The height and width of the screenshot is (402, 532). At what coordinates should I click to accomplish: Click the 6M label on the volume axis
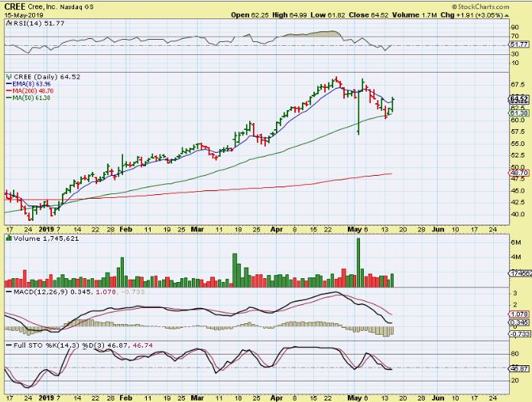click(516, 242)
